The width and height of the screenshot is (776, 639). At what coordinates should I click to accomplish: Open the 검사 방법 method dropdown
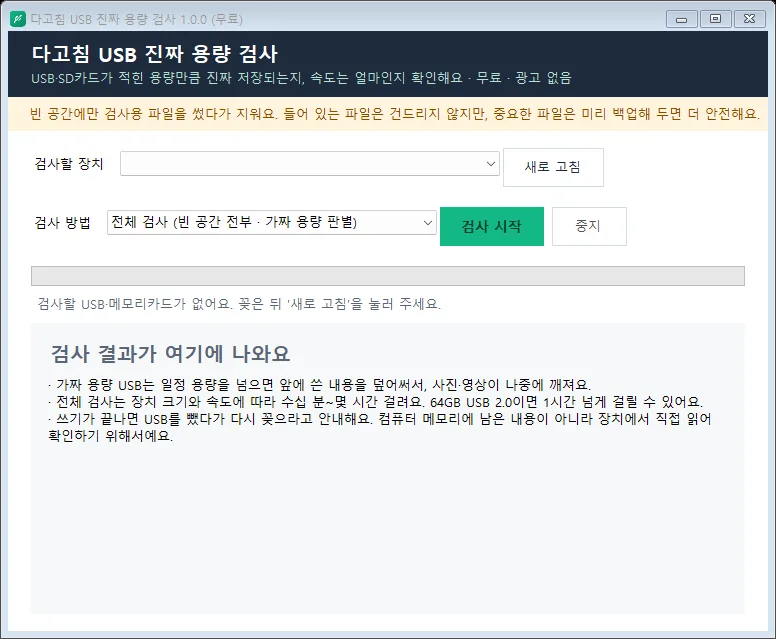pos(272,222)
